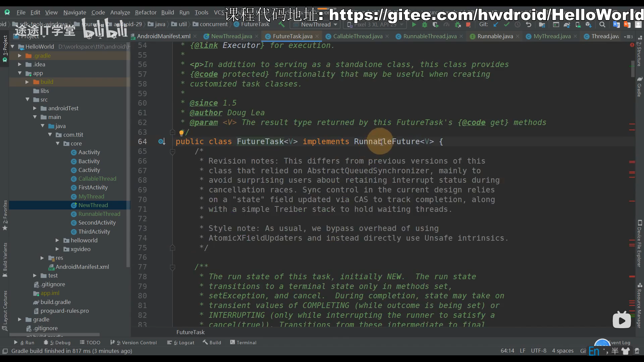Open the Pixel 3 XL API 29 device dropdown

(375, 24)
